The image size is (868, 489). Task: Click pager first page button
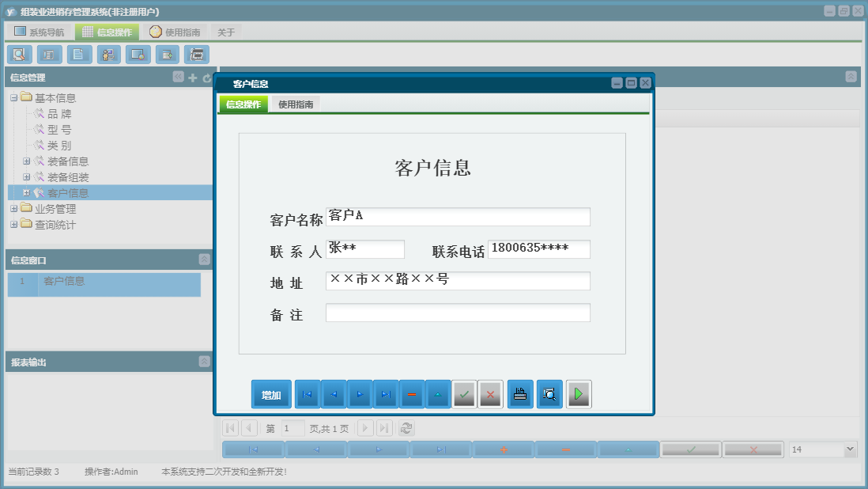[231, 428]
